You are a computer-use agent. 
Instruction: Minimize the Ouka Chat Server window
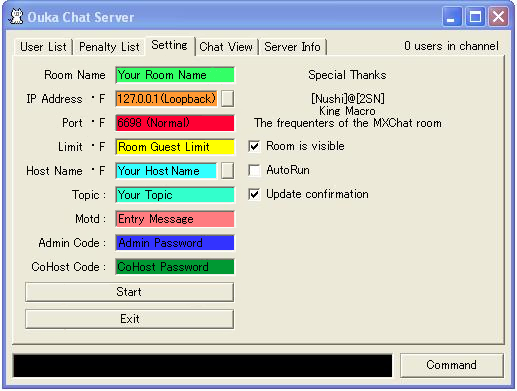pos(452,16)
